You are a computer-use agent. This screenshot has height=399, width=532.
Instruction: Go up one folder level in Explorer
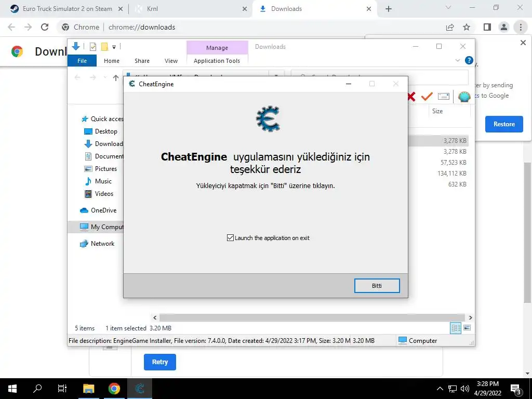[116, 78]
